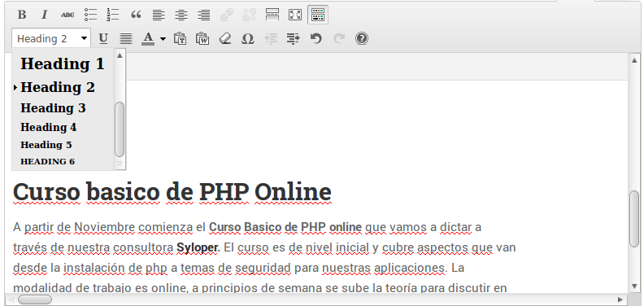Center align the text

pyautogui.click(x=181, y=15)
